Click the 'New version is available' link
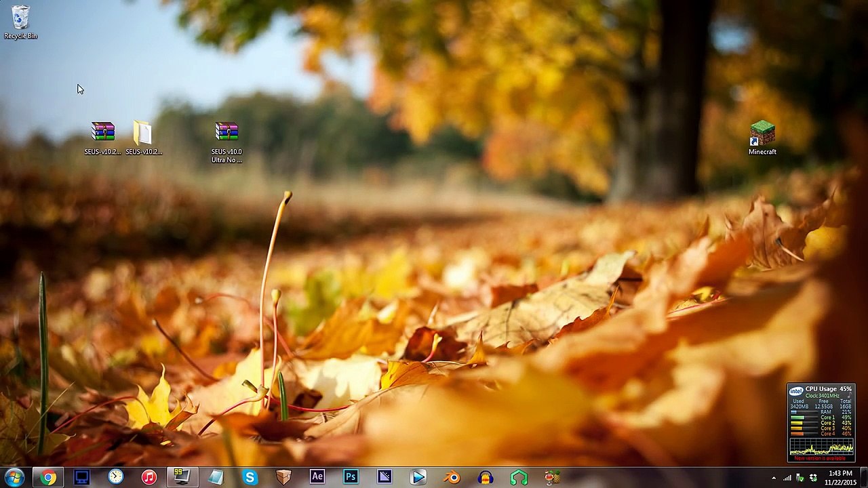Image resolution: width=868 pixels, height=488 pixels. point(821,458)
